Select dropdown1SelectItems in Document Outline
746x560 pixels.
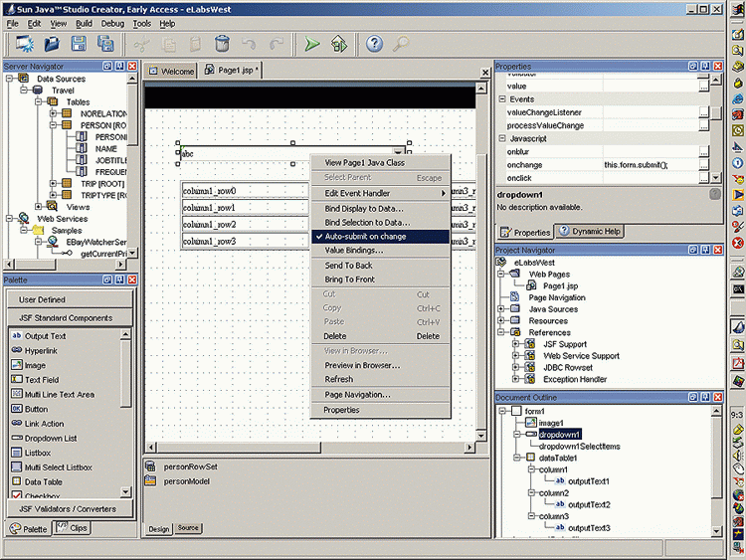pos(579,447)
